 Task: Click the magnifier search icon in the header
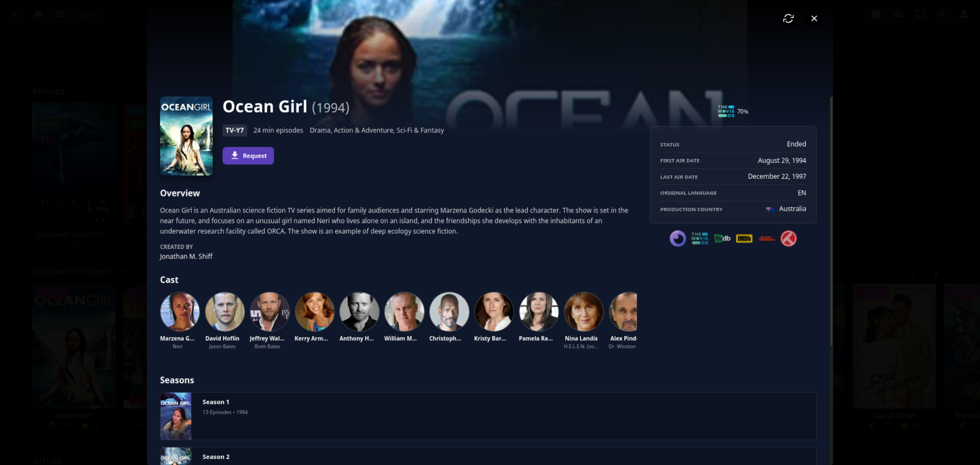[x=942, y=14]
